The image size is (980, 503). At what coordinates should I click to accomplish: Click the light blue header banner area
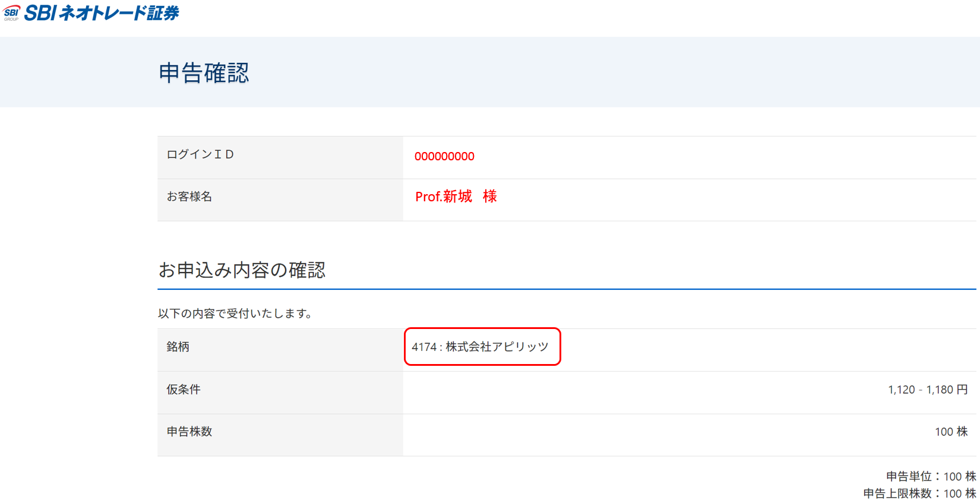(x=490, y=72)
